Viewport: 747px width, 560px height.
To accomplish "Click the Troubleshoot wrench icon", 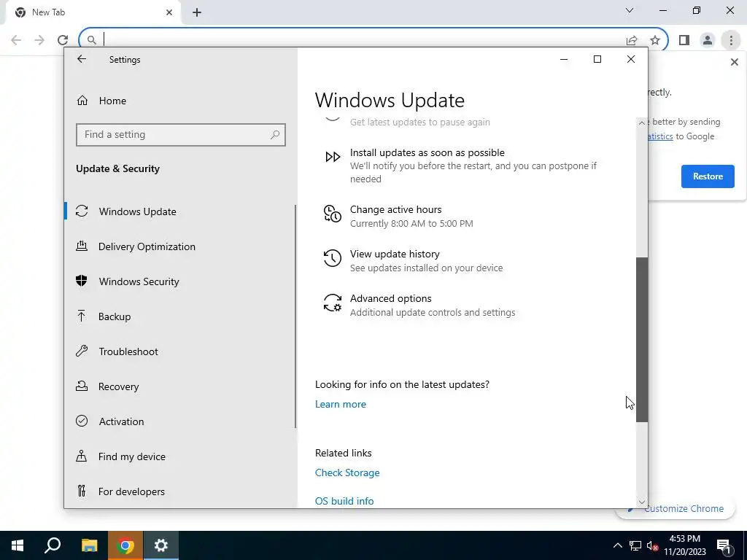I will [82, 351].
